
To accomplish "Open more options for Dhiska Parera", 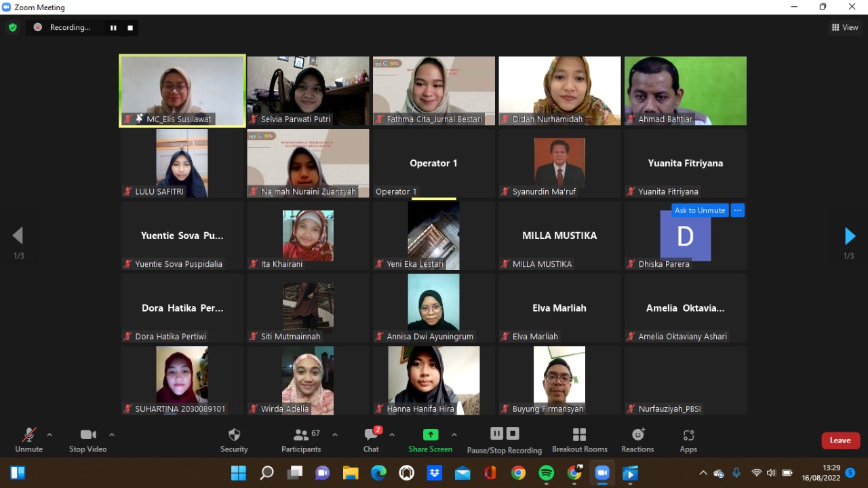I will pos(738,210).
